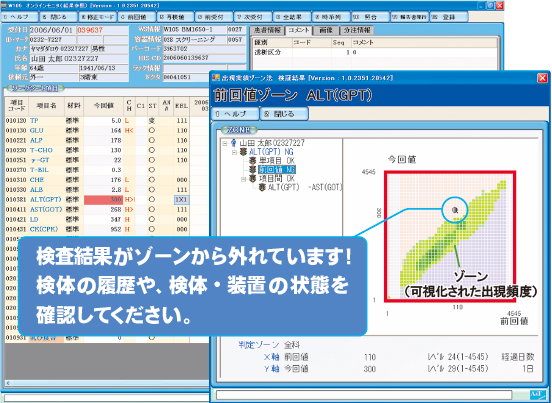Click the traffic light icon beside ALT(GPT) NG

tap(243, 152)
